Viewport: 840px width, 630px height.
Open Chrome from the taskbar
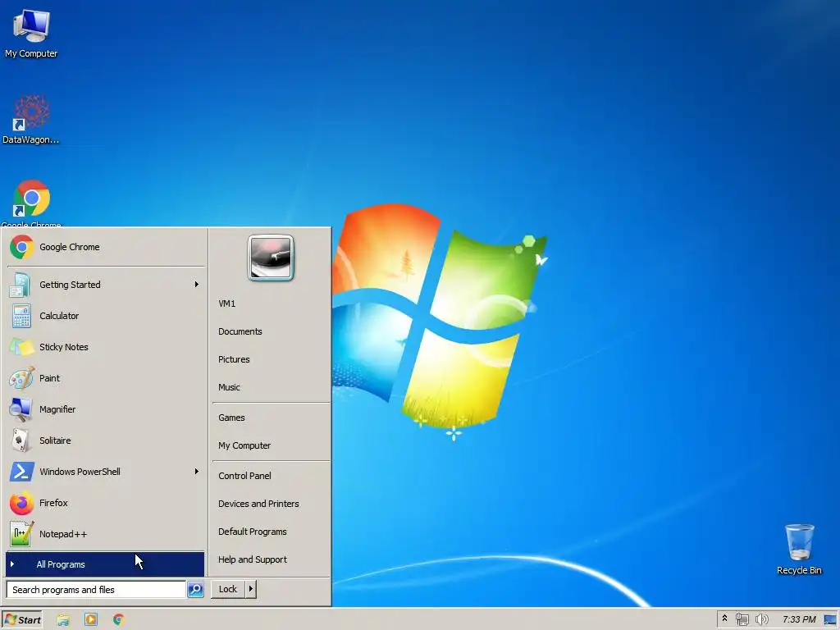[x=119, y=620]
